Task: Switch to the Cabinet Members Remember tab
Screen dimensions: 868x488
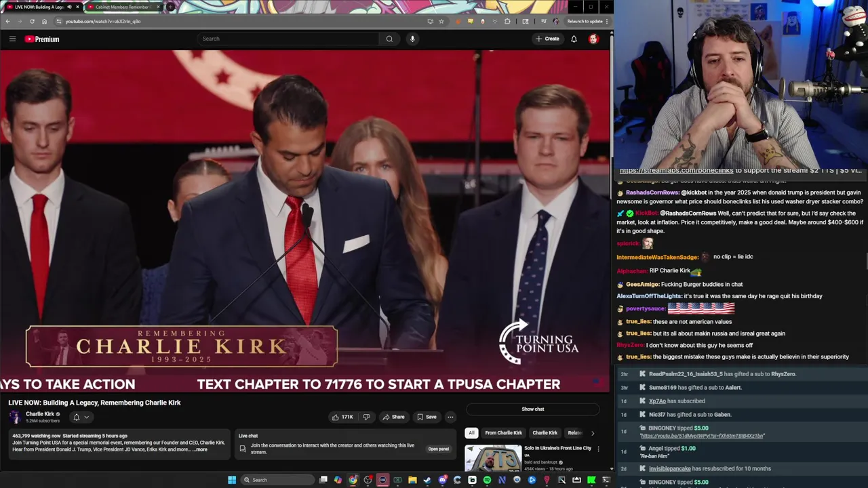Action: pos(122,7)
